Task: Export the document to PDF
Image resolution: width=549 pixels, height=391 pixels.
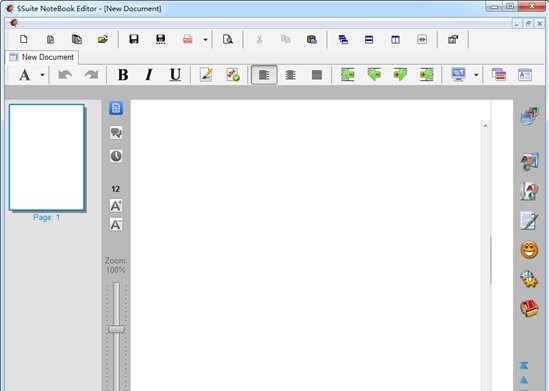Action: (187, 39)
